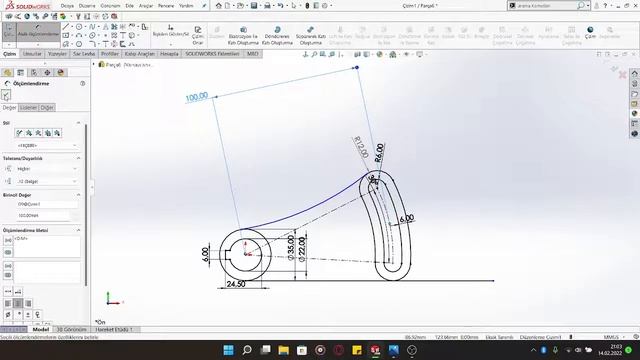Open the tolerance type Hiçbiri dropdown
640x360 pixels.
(47, 169)
